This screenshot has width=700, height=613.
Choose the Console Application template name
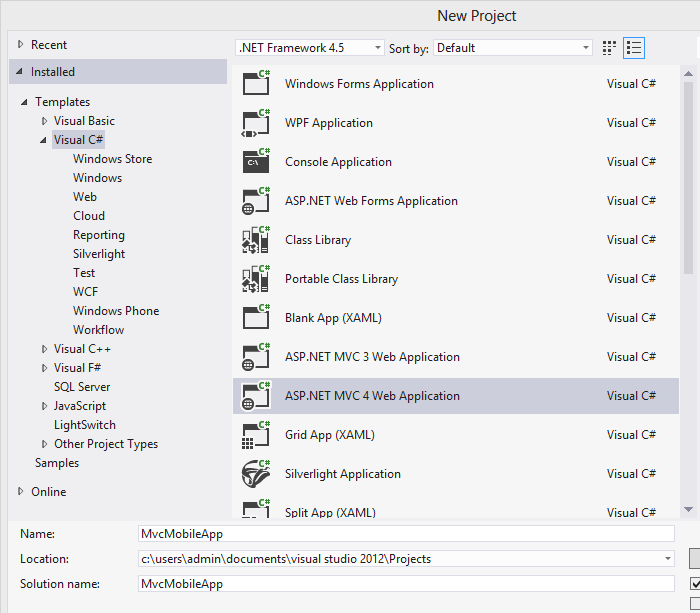pos(338,162)
